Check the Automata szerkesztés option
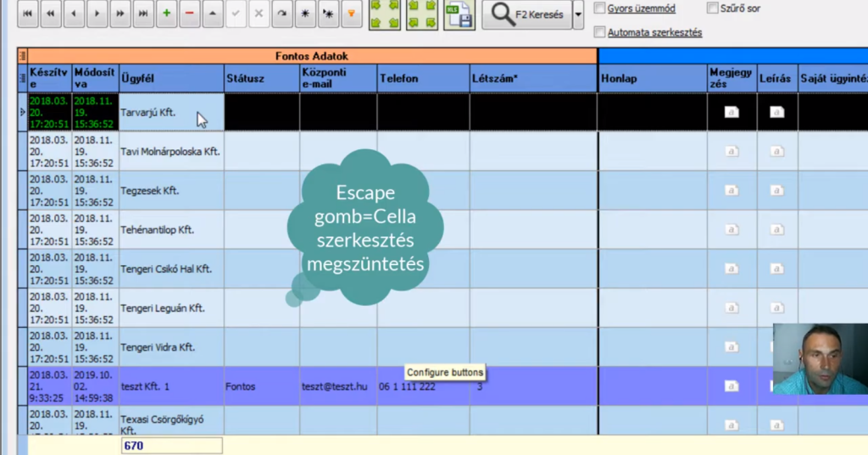The image size is (868, 455). (x=600, y=32)
